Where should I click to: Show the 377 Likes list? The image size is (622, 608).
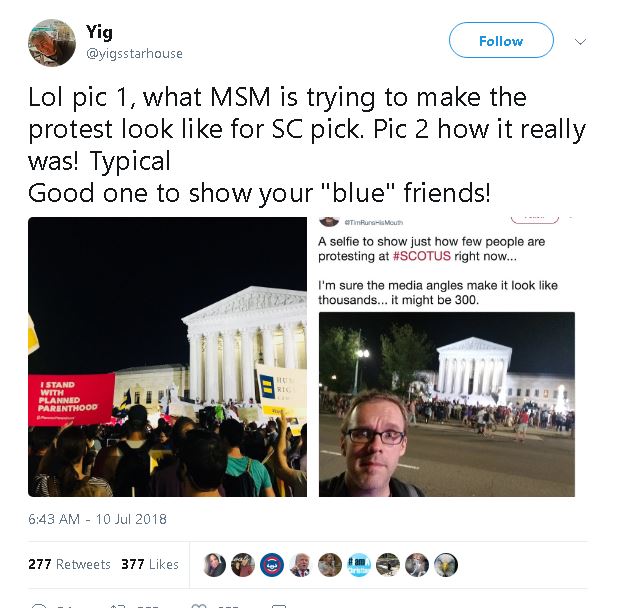[x=150, y=564]
